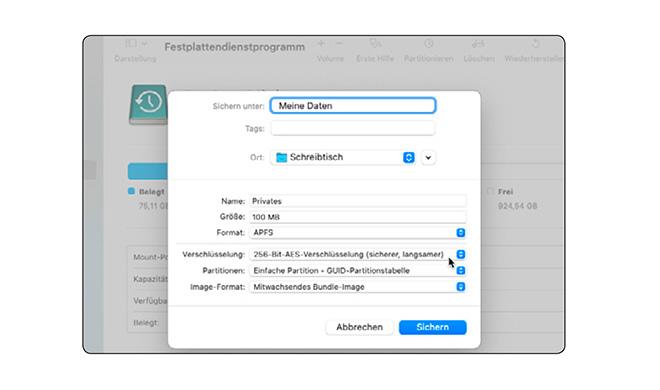
Task: Edit the Name field containing Privates
Action: [358, 201]
